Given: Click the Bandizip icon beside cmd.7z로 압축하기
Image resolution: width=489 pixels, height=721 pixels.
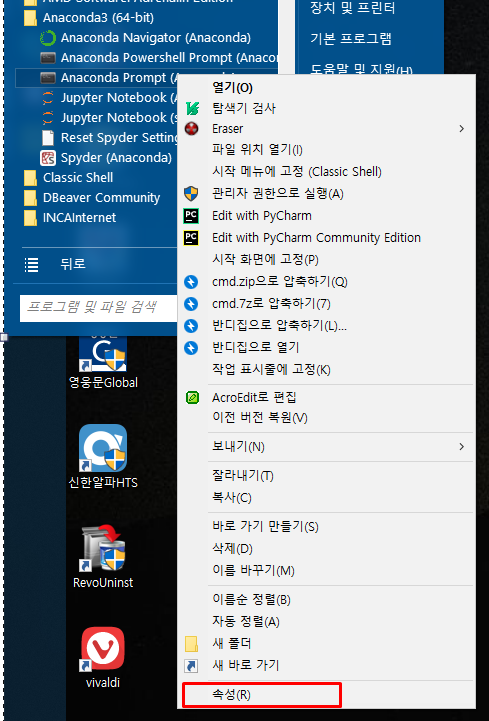Looking at the screenshot, I should pyautogui.click(x=191, y=304).
